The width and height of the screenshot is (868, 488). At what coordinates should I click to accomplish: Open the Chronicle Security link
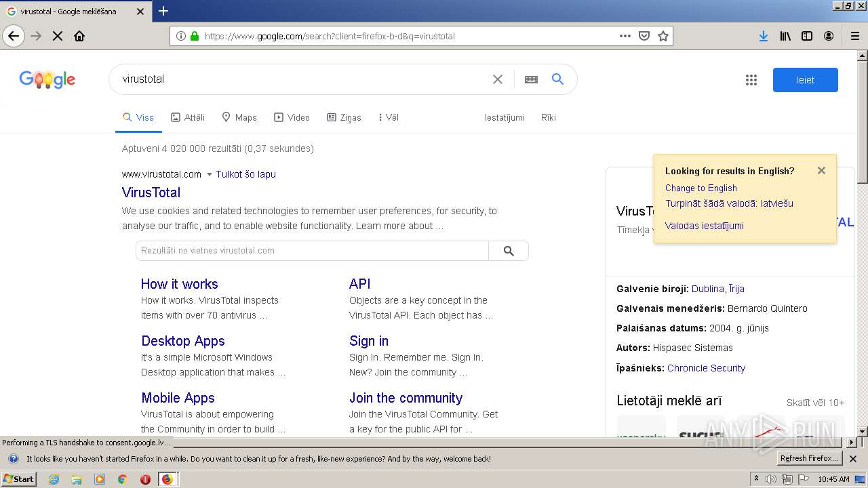click(706, 368)
